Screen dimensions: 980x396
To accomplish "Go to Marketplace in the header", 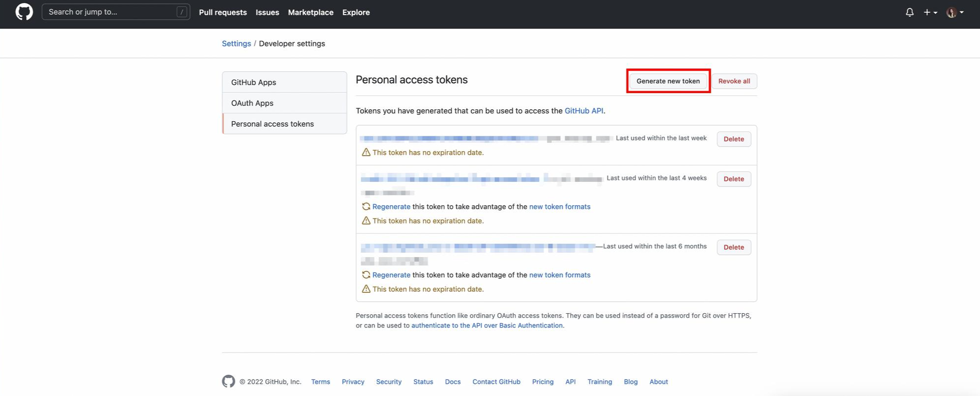I will click(x=311, y=12).
